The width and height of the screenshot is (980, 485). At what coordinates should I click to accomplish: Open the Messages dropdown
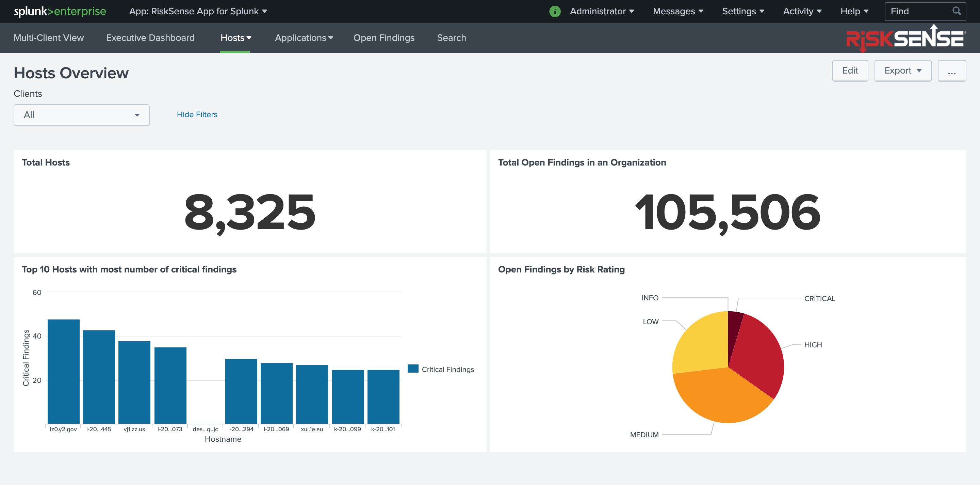678,12
